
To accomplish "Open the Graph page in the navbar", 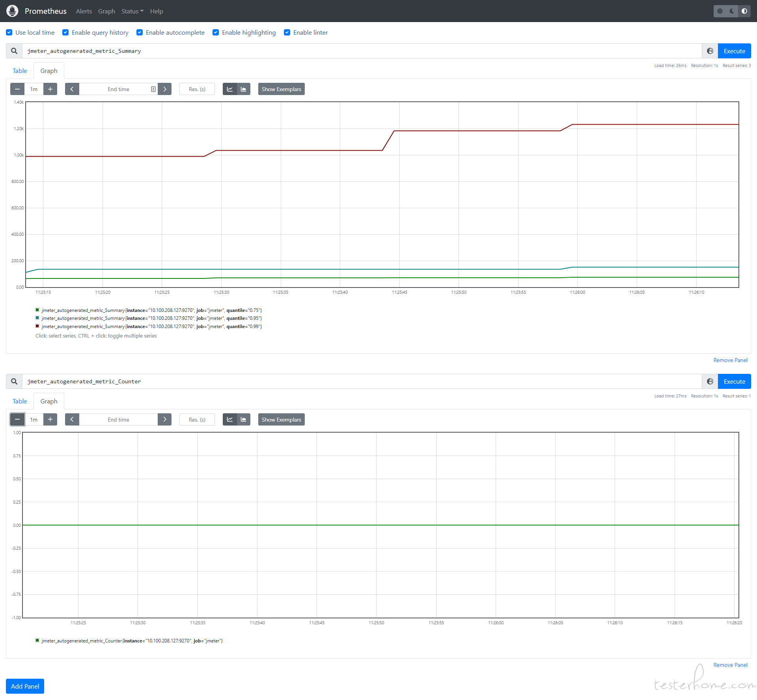I will point(106,11).
